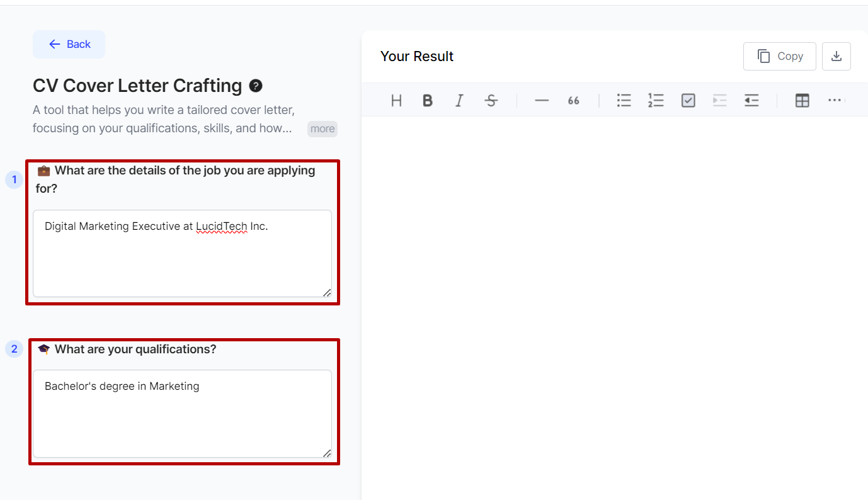
Task: Click the help question mark icon
Action: click(x=256, y=86)
